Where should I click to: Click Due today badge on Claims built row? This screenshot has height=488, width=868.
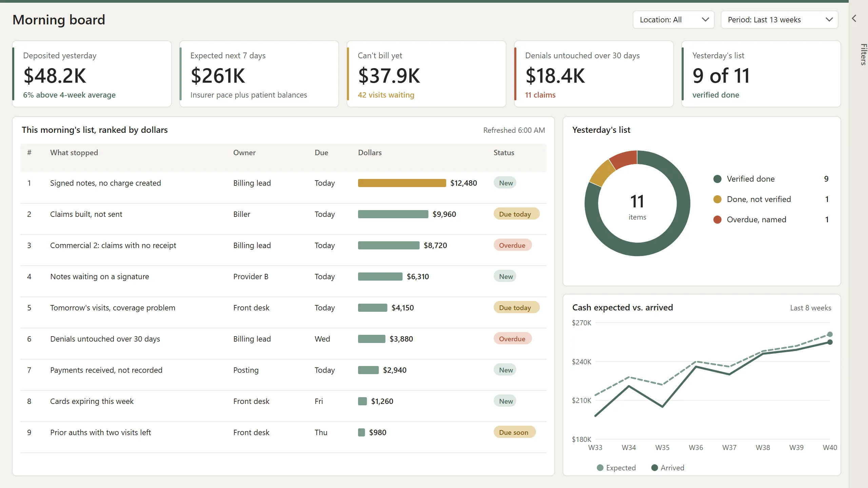516,214
